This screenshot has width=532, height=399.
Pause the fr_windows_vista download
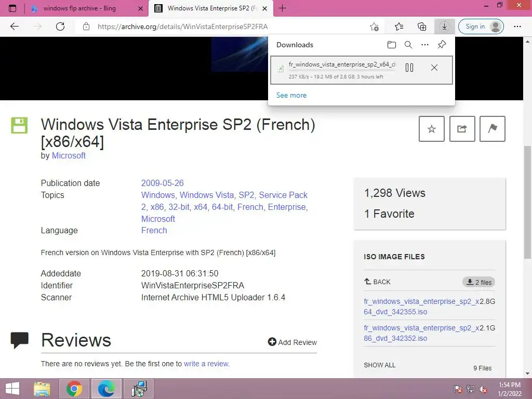tap(409, 68)
